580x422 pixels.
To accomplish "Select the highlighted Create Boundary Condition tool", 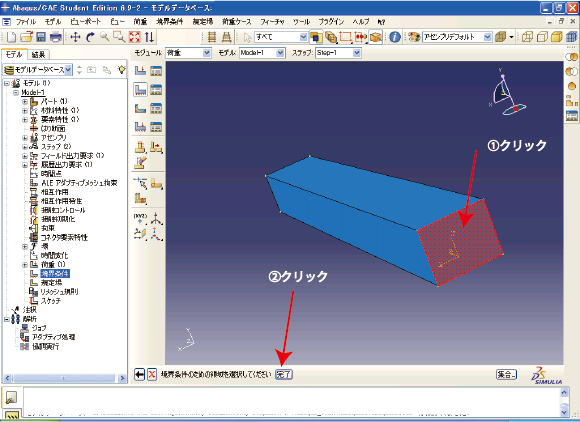I will tap(140, 89).
